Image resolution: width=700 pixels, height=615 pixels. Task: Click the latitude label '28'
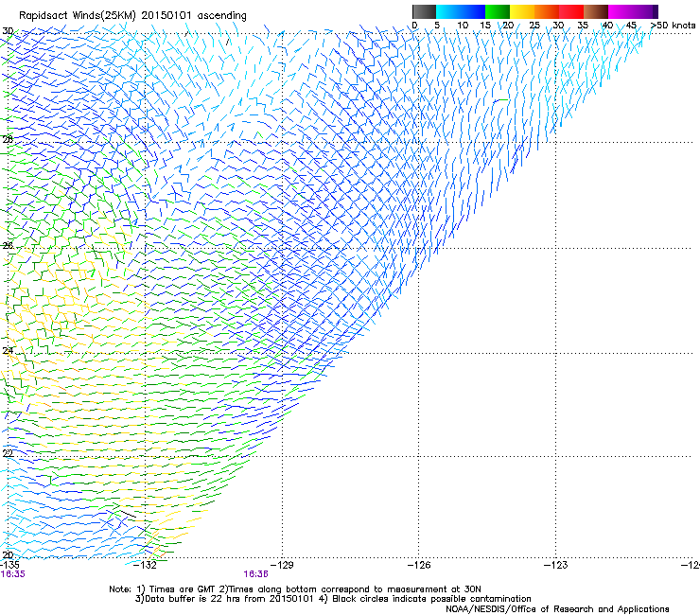pos(8,139)
